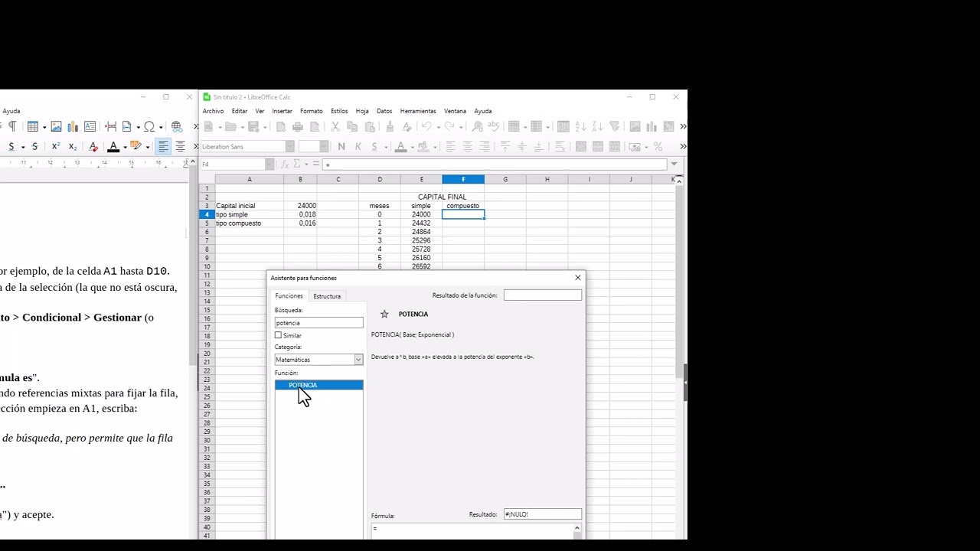Insert a special character (Omega) in Writer
The width and height of the screenshot is (980, 551).
[149, 126]
